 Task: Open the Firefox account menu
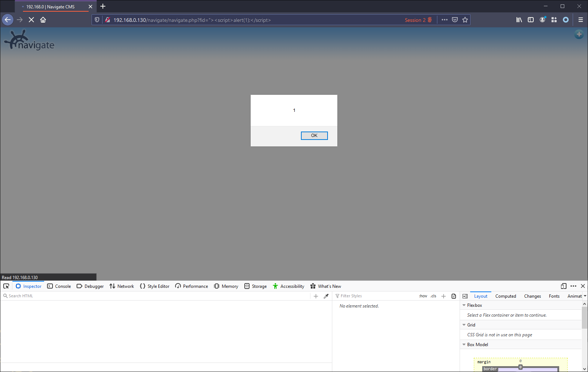pyautogui.click(x=542, y=20)
